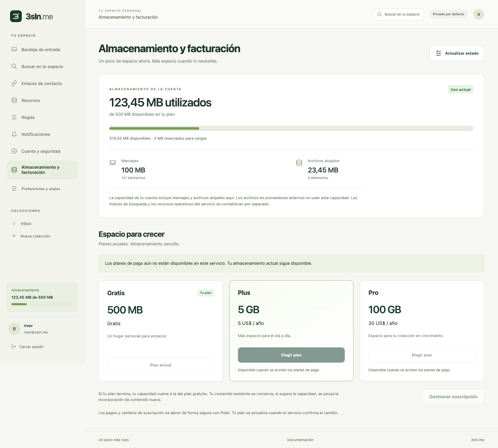This screenshot has width=498, height=448.
Task: Click the Uso actual badge
Action: click(x=461, y=90)
